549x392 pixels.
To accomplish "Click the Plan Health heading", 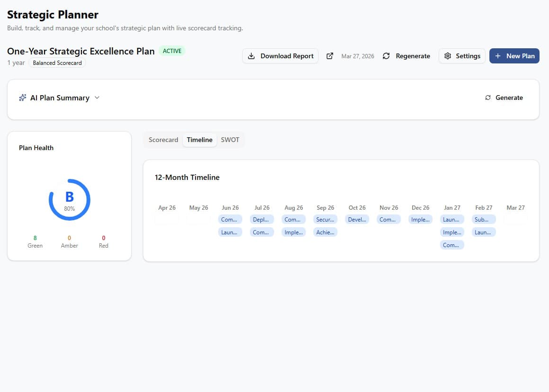I will 36,148.
